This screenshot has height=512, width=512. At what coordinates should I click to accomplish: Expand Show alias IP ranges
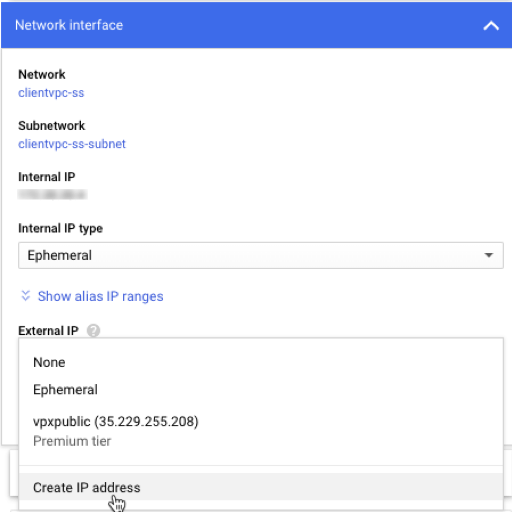(x=100, y=296)
